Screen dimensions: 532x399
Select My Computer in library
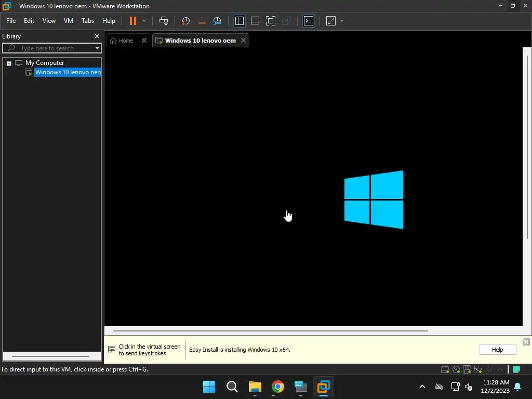click(x=45, y=63)
